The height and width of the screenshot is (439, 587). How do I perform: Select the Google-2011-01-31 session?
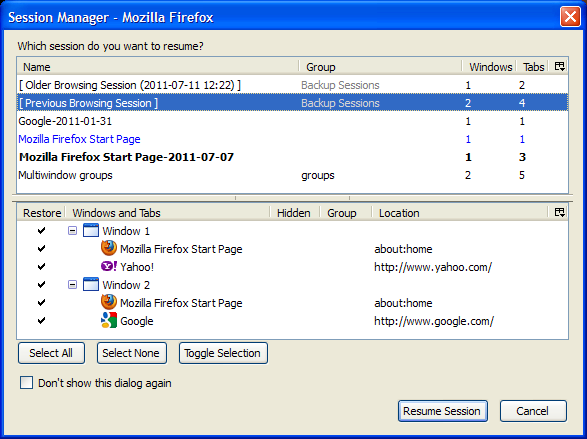coord(292,121)
